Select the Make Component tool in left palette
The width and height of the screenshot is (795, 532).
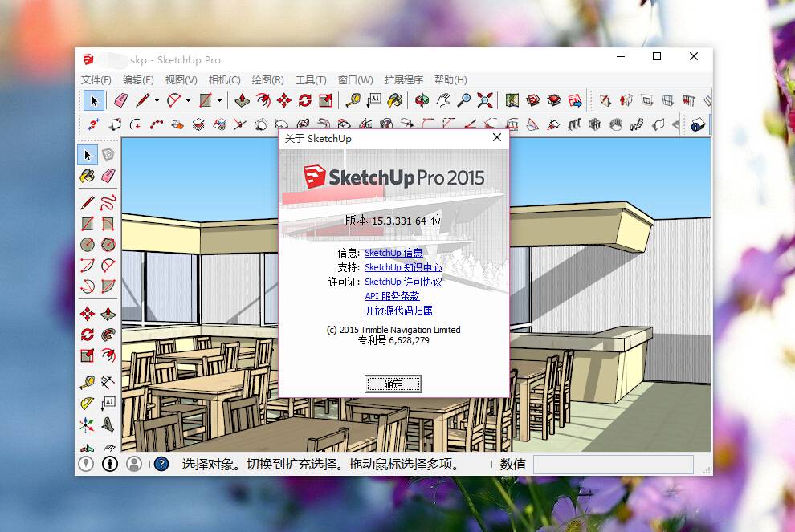point(108,155)
